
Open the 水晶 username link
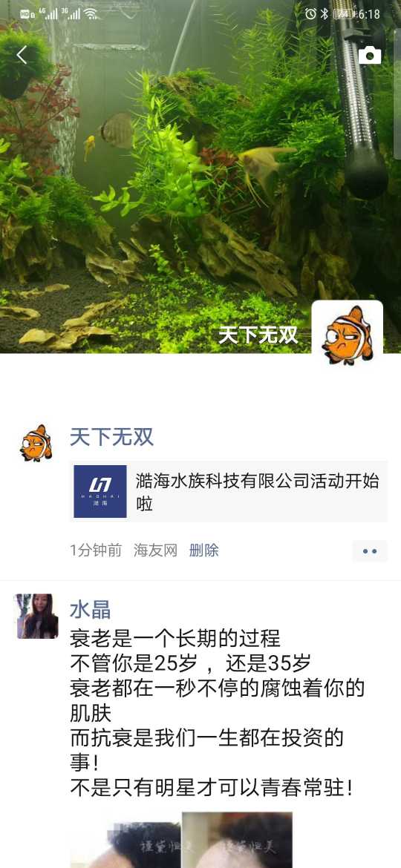click(x=91, y=610)
